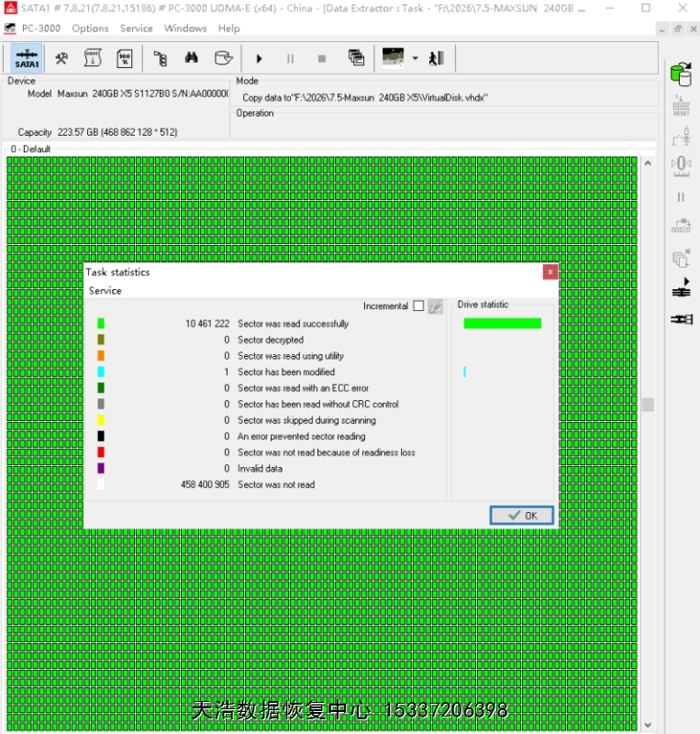The image size is (700, 734).
Task: Enable the Incremental checkbox
Action: 418,306
